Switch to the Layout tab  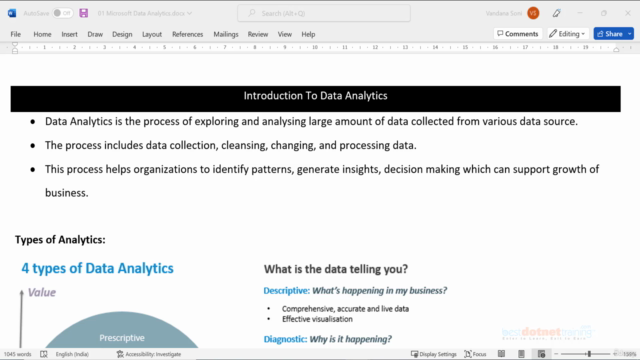(x=152, y=34)
